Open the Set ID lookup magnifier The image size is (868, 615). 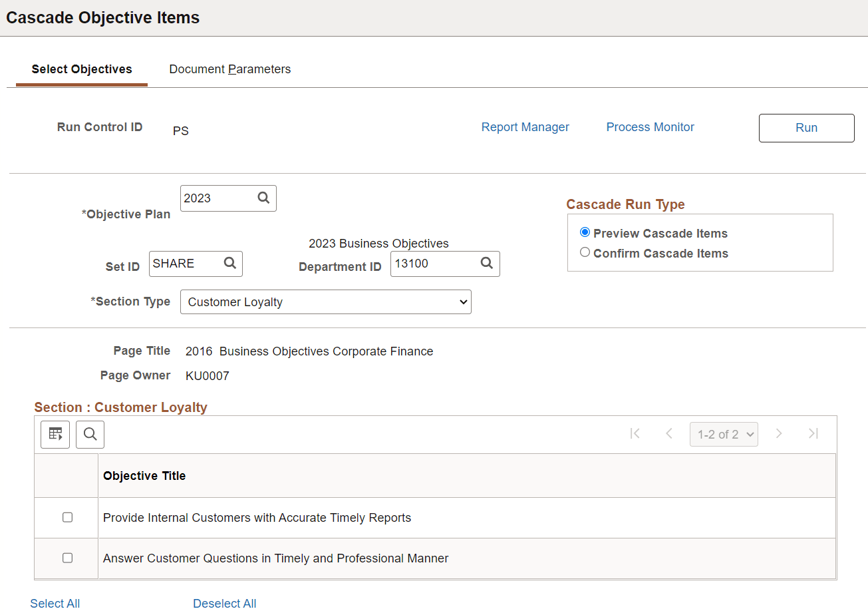click(230, 263)
